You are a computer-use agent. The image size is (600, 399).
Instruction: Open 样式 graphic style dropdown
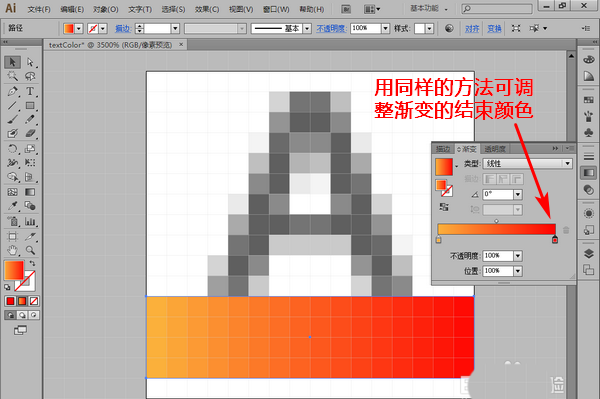coord(429,28)
